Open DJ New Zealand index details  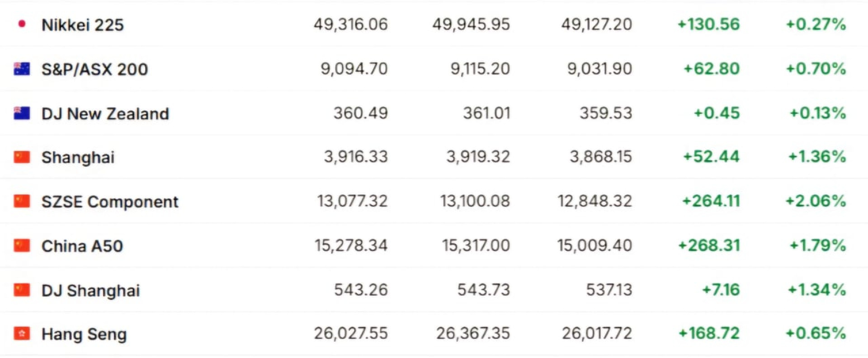pyautogui.click(x=105, y=113)
